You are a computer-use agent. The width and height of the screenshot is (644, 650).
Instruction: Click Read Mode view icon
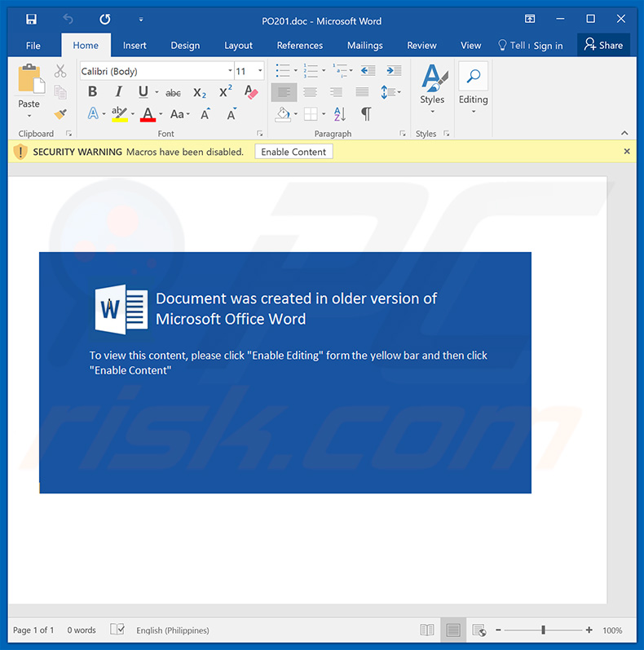pos(427,630)
